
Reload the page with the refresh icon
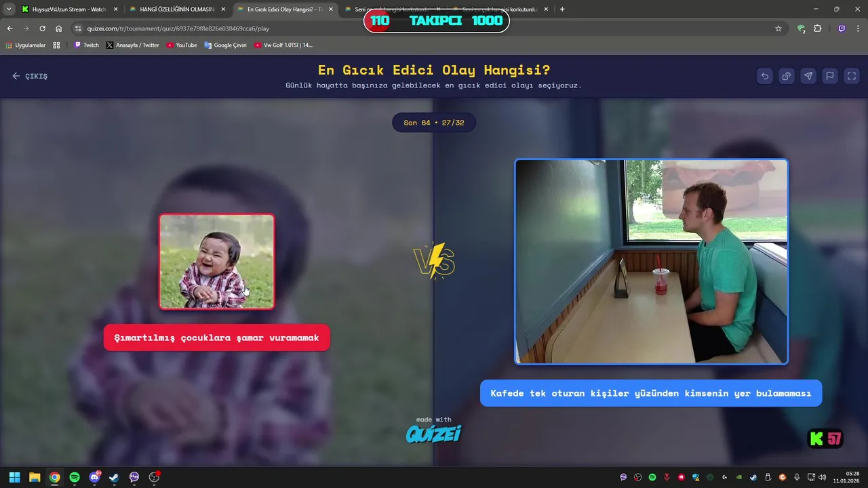click(42, 28)
